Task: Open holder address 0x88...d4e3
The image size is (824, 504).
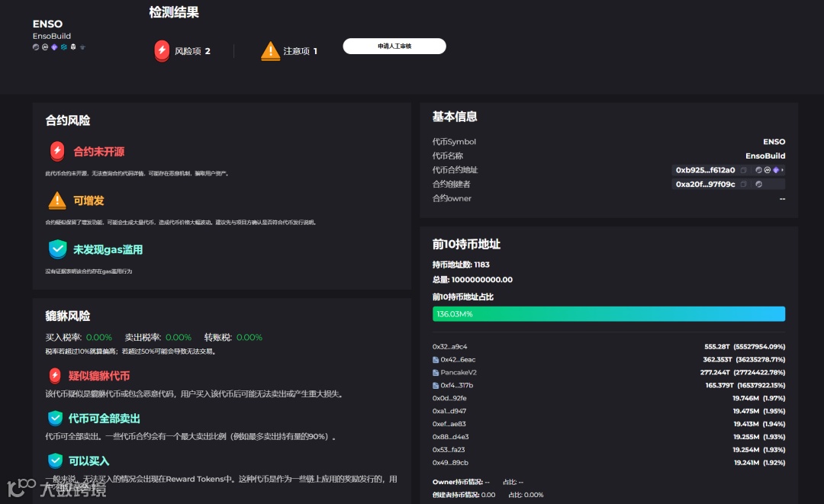Action: coord(450,437)
